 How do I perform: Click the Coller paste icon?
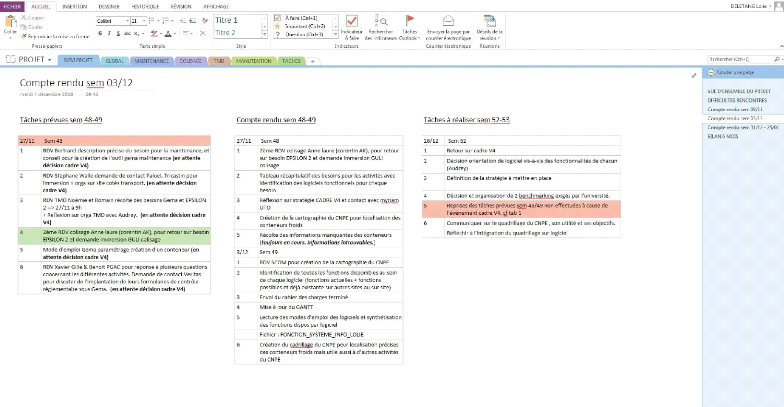10,23
